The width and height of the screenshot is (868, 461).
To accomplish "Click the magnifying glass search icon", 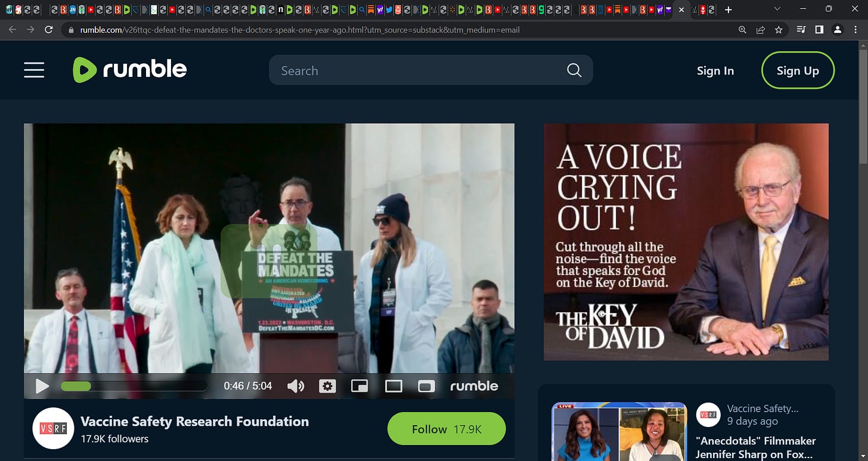I will 574,70.
